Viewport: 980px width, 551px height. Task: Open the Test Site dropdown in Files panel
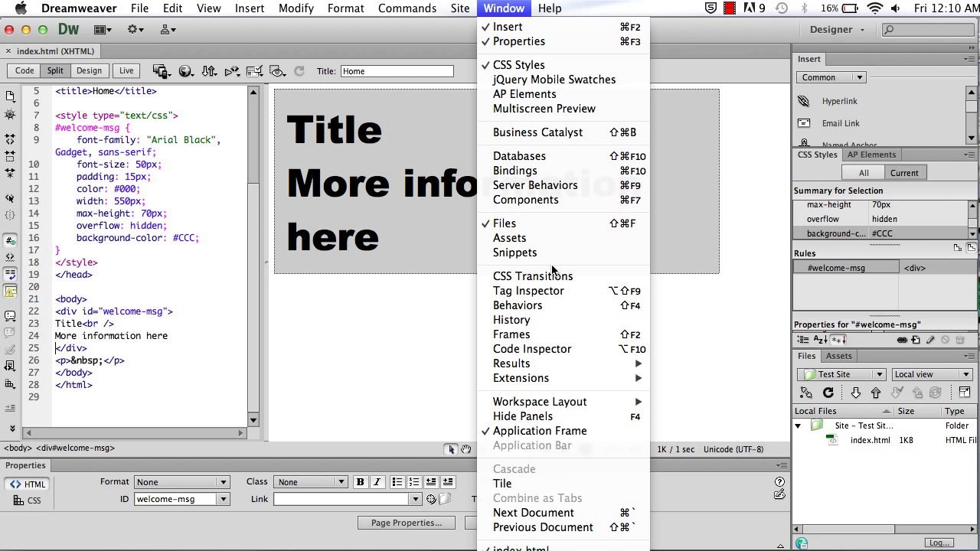click(x=842, y=374)
